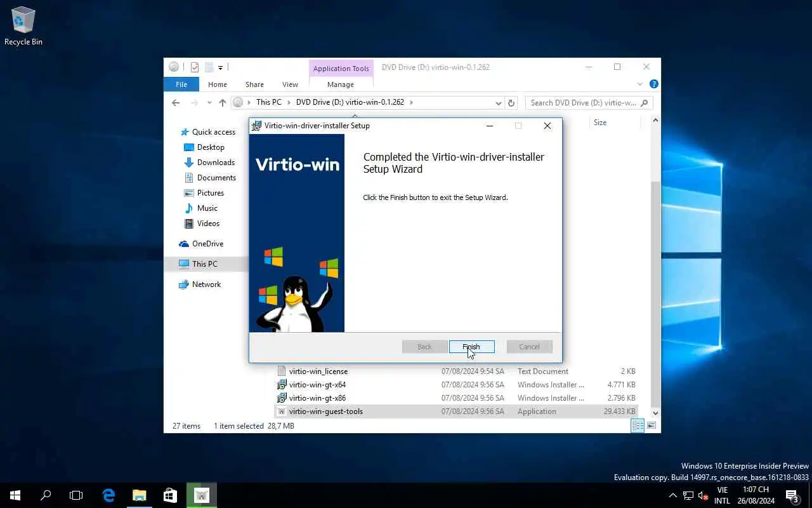Refresh the DVD Drive folder view
812x508 pixels.
pos(511,102)
